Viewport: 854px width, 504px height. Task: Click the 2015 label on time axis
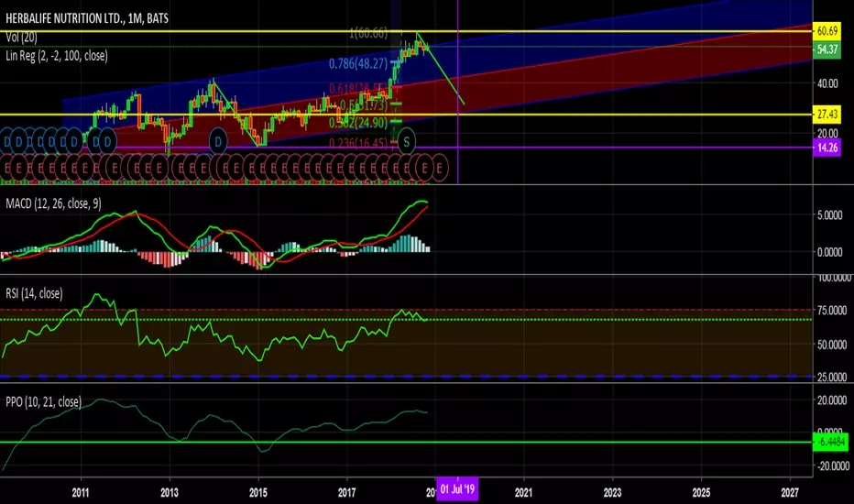[x=258, y=493]
